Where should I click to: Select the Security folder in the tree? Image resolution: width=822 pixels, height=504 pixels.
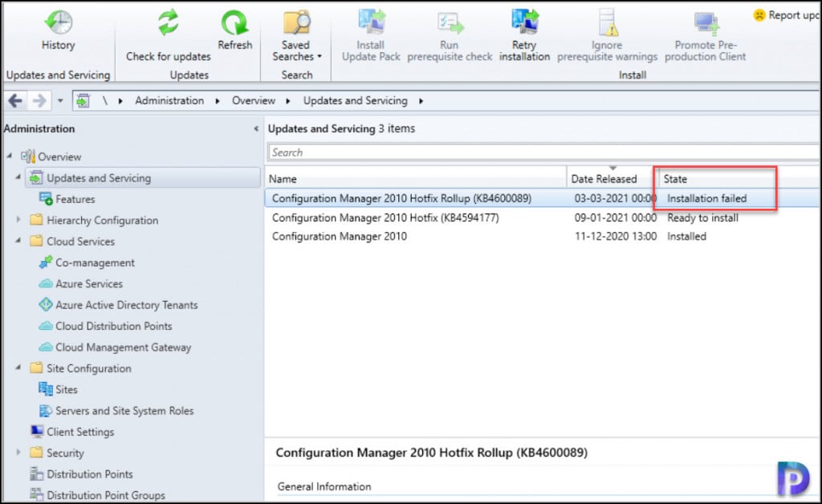(65, 453)
